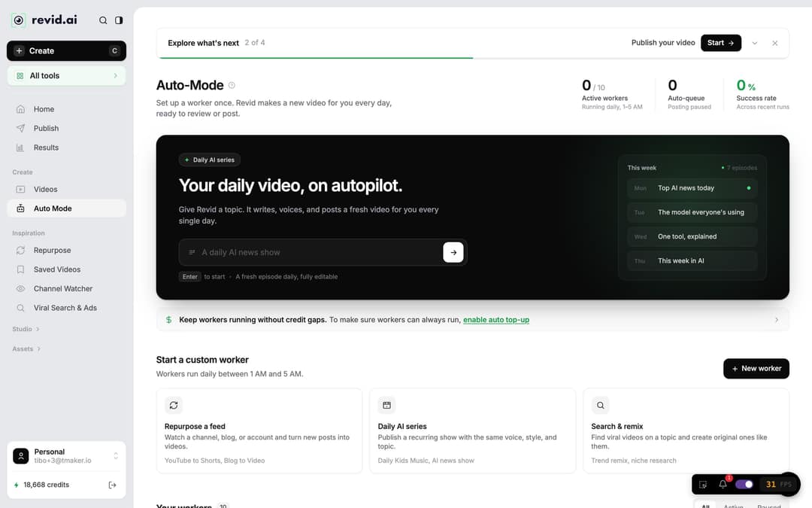The height and width of the screenshot is (508, 812).
Task: Click the Daily AI series calendar icon
Action: coord(387,406)
